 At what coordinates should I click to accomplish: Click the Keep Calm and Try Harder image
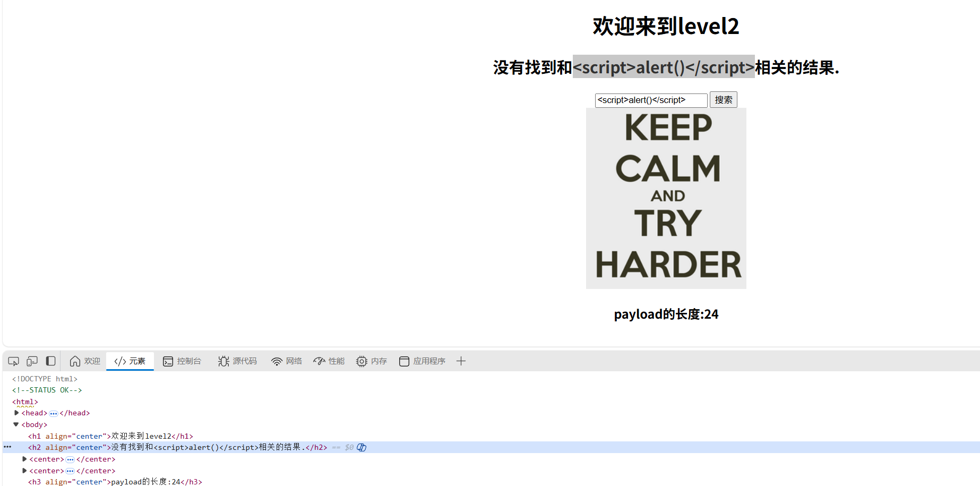[666, 198]
